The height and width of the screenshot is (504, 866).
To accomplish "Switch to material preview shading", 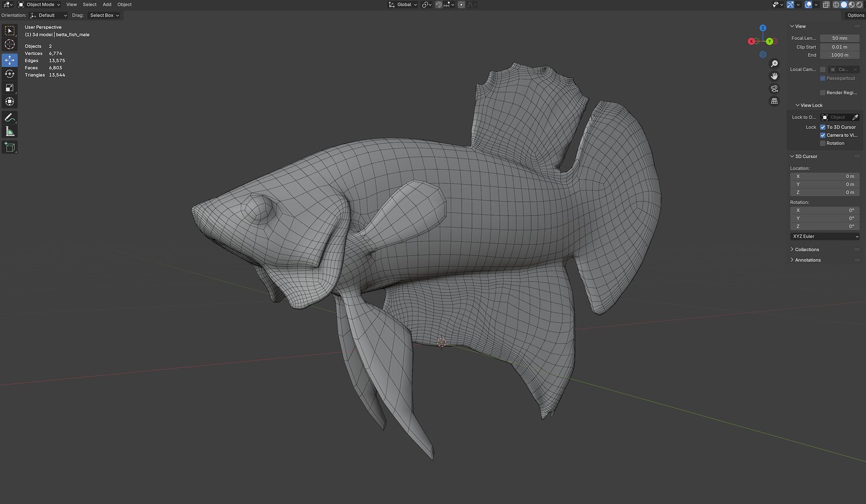I will click(851, 5).
